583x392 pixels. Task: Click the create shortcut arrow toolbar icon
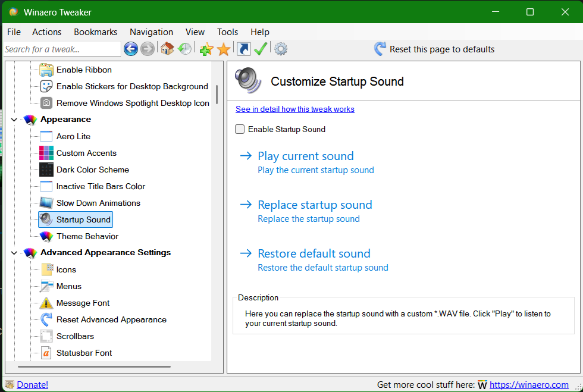point(243,49)
